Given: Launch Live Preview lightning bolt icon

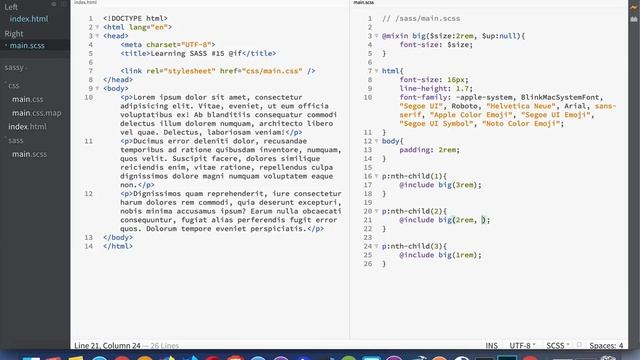Looking at the screenshot, I should (634, 7).
